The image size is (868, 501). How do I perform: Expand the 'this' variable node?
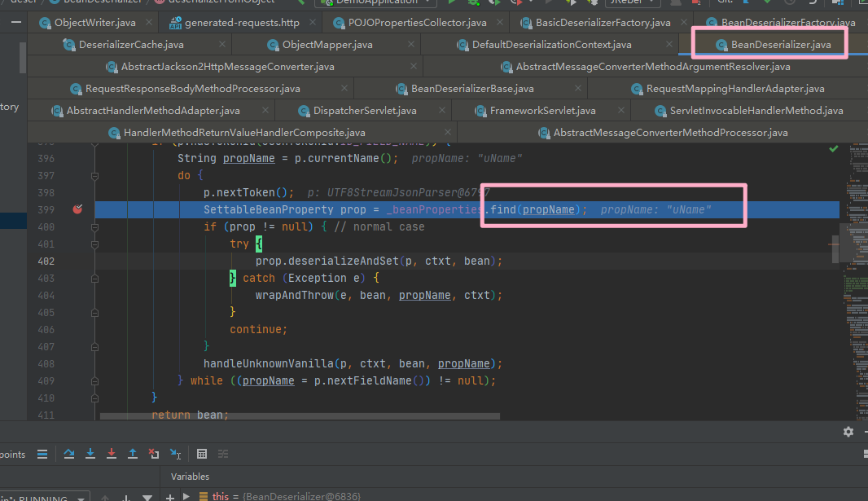(186, 497)
